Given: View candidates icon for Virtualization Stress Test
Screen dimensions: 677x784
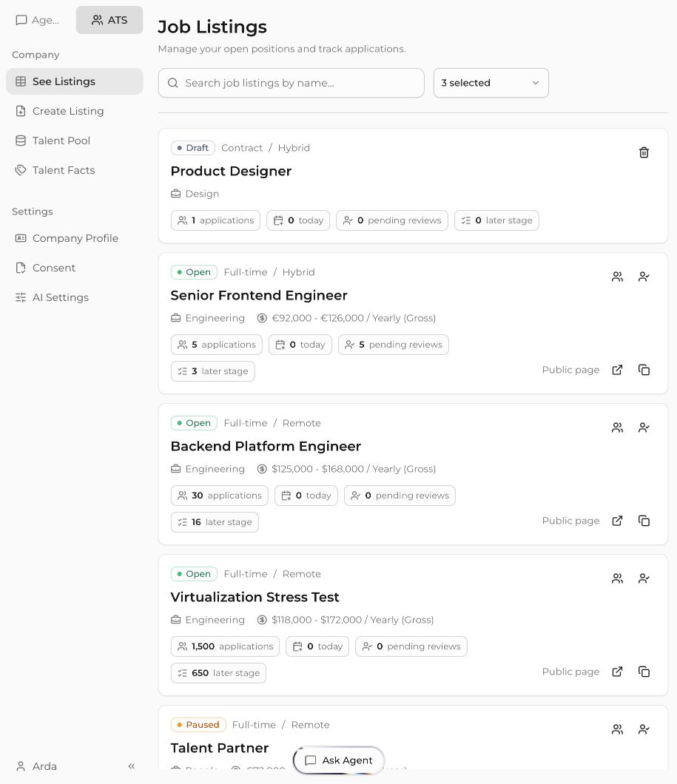Looking at the screenshot, I should 618,578.
